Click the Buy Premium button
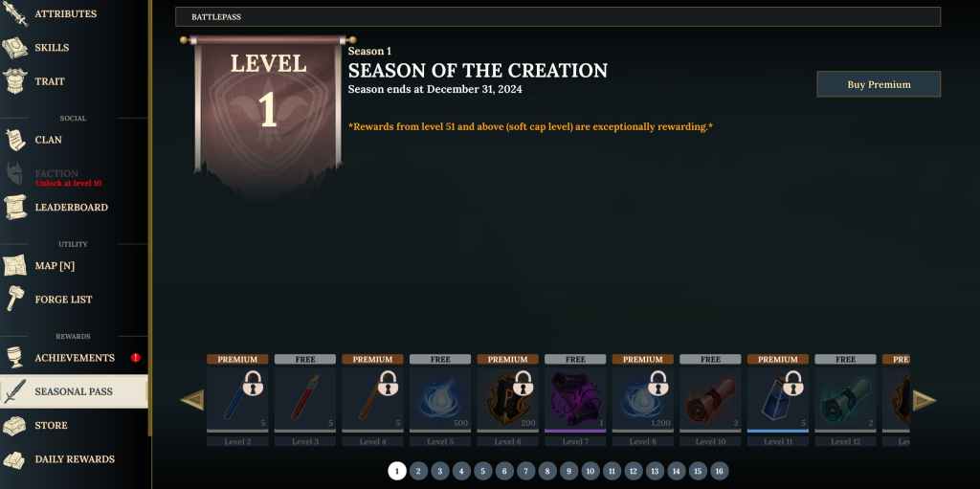 point(879,84)
